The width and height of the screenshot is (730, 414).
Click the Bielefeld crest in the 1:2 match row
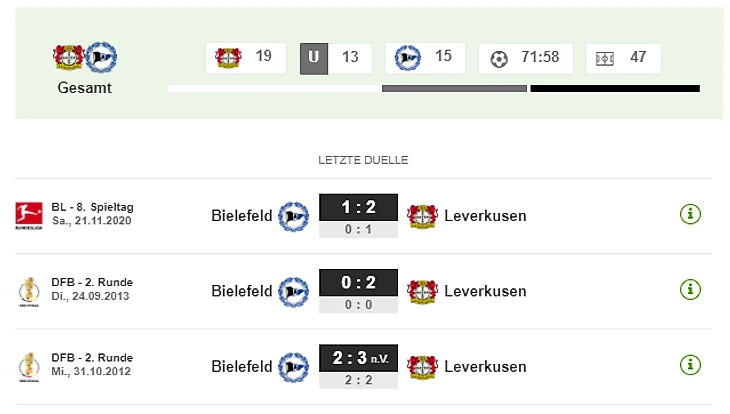(293, 216)
